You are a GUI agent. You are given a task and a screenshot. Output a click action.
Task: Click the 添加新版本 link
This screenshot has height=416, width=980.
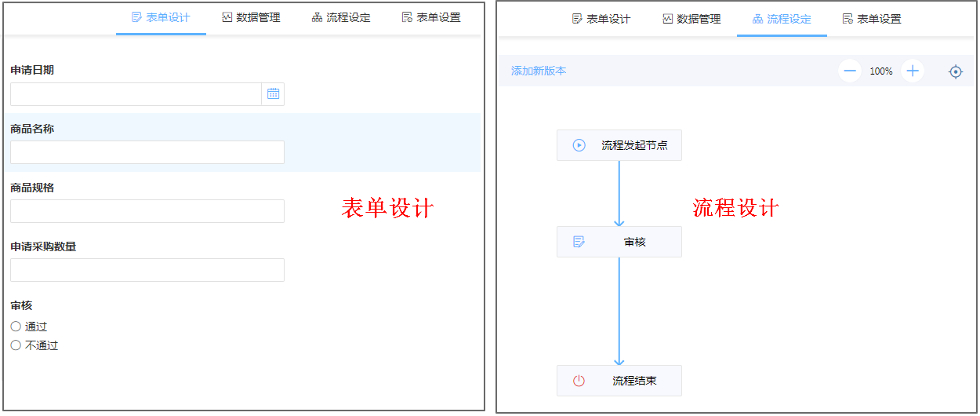[x=539, y=71]
